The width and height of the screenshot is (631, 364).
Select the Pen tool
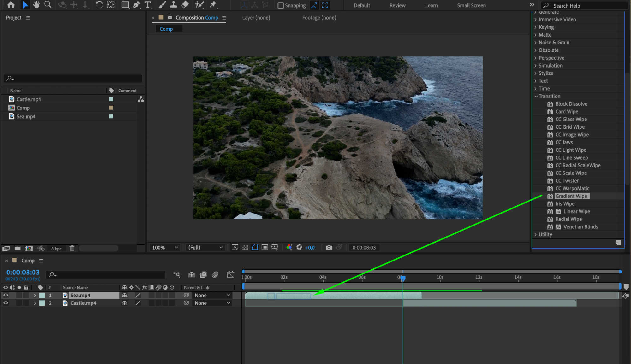click(136, 5)
